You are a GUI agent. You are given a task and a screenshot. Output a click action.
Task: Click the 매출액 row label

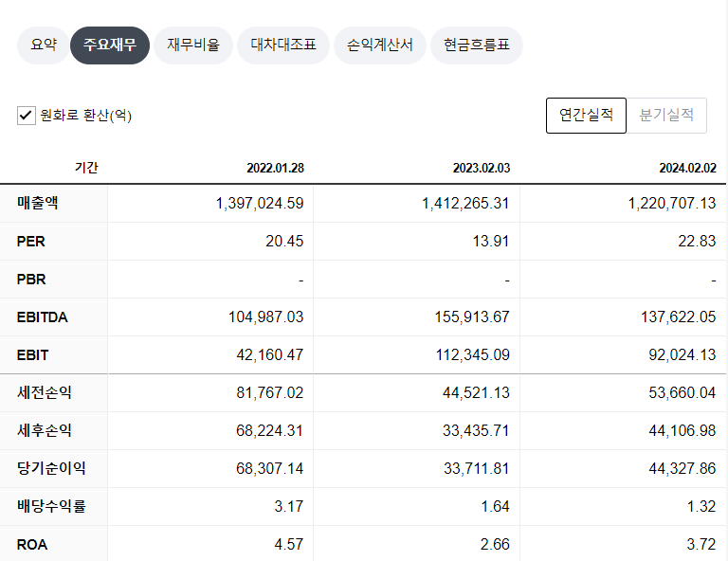[38, 203]
